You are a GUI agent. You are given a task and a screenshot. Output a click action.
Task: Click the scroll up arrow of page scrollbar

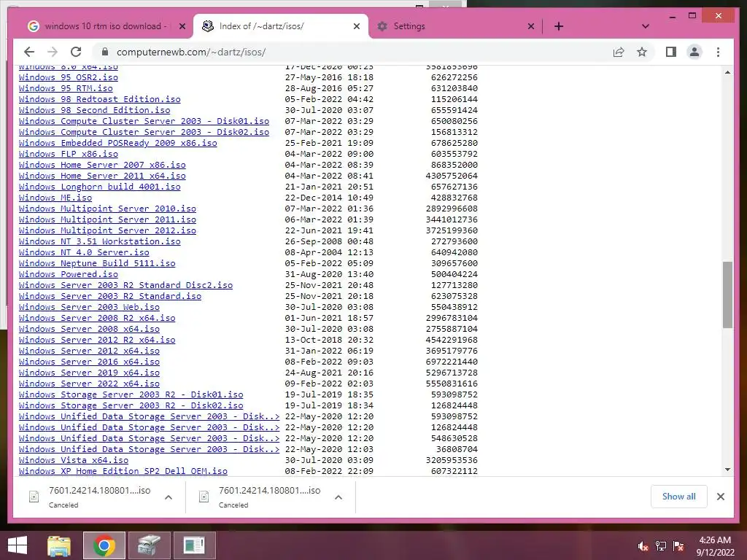727,72
